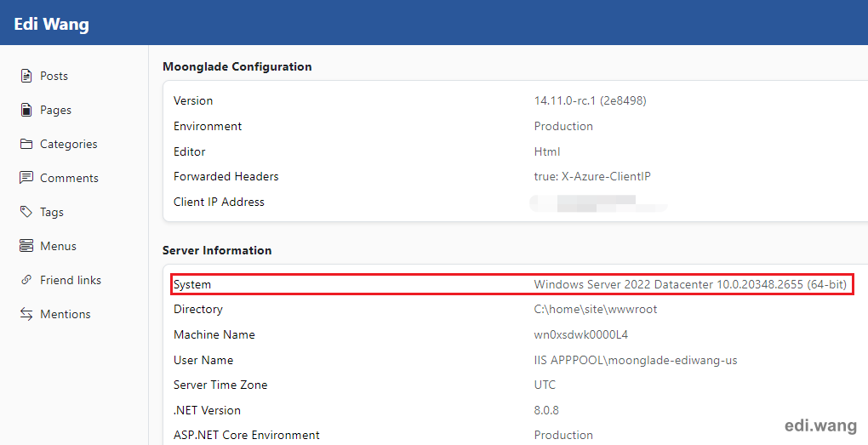Image resolution: width=868 pixels, height=445 pixels.
Task: Click the Mentions arrows icon
Action: tap(26, 314)
